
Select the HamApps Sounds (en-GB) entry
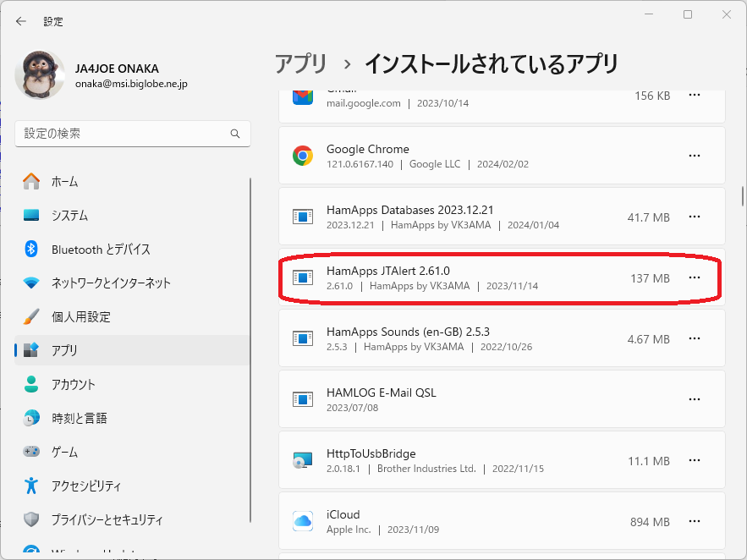point(502,338)
